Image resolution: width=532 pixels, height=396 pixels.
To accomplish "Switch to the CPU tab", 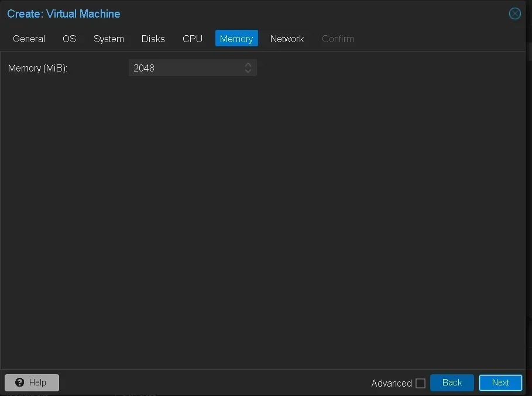I will (x=193, y=39).
